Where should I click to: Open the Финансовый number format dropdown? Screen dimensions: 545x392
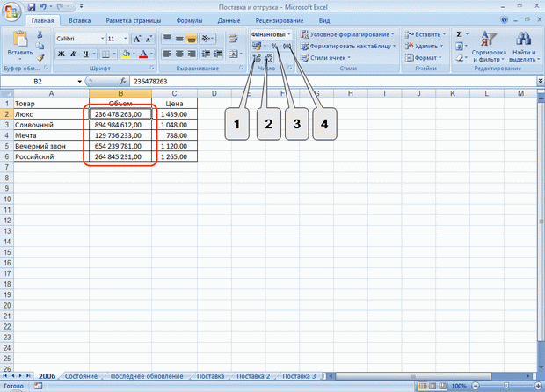tap(289, 34)
